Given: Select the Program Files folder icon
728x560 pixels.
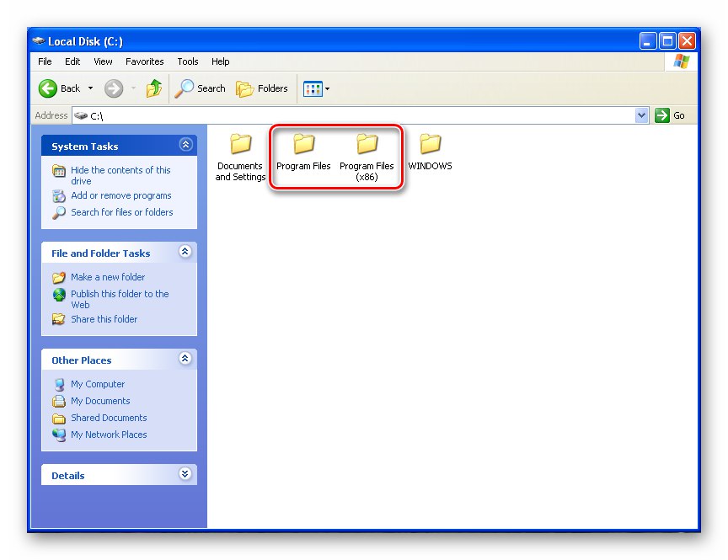Looking at the screenshot, I should (303, 143).
